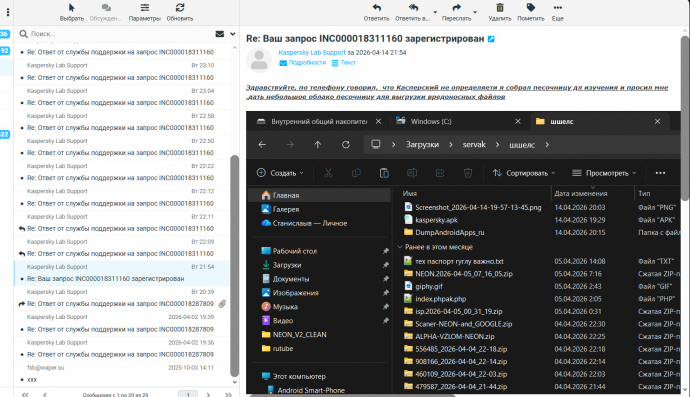Click Explorer paste icon
This screenshot has width=690, height=397.
point(384,173)
